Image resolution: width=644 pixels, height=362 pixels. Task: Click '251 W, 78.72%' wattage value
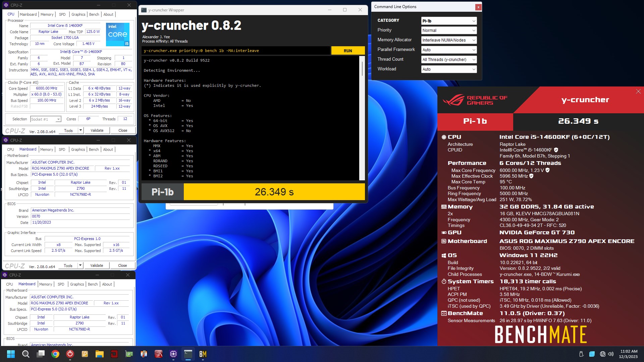click(516, 199)
